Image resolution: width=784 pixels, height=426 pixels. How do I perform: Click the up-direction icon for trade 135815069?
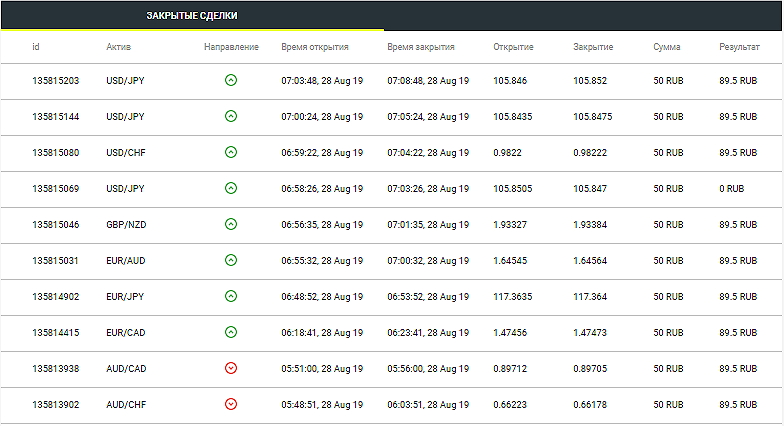[x=230, y=188]
